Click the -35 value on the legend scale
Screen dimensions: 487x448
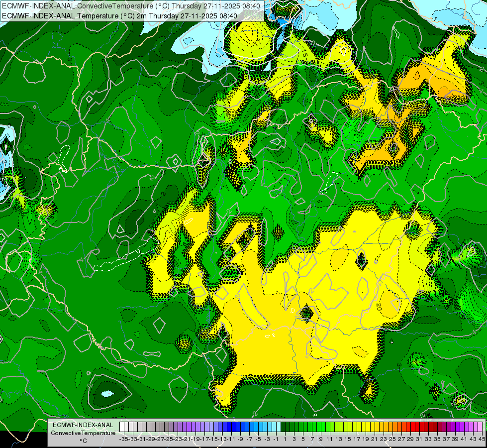click(123, 439)
